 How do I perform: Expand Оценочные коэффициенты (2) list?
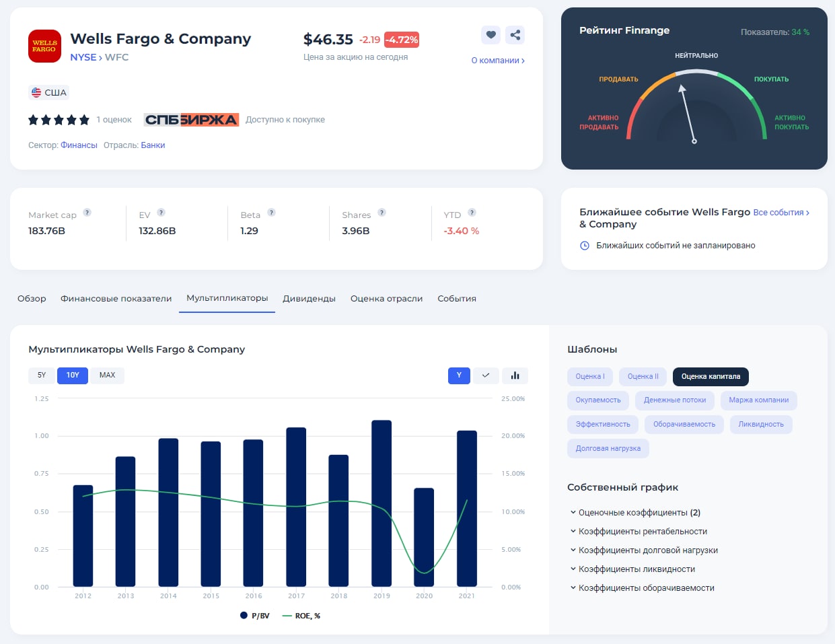coord(636,513)
